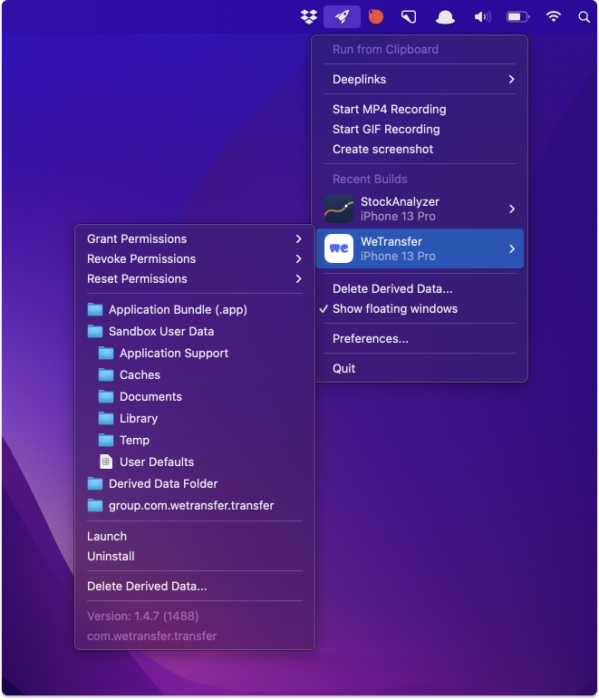Click folder icon beside Application Support
The image size is (599, 700).
click(106, 353)
